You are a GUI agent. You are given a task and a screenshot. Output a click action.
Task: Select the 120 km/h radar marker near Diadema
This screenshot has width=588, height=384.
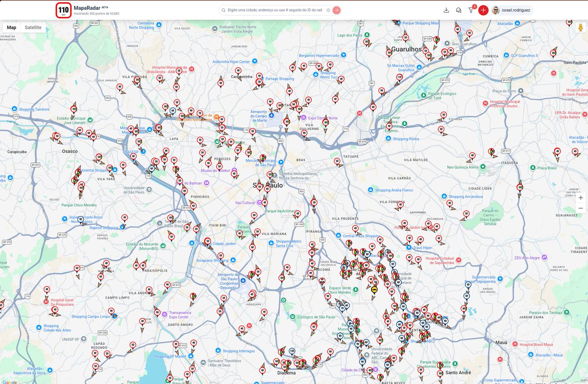[x=292, y=352]
